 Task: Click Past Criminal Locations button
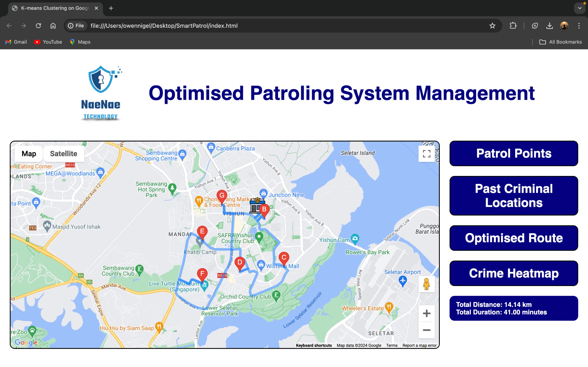pos(513,196)
